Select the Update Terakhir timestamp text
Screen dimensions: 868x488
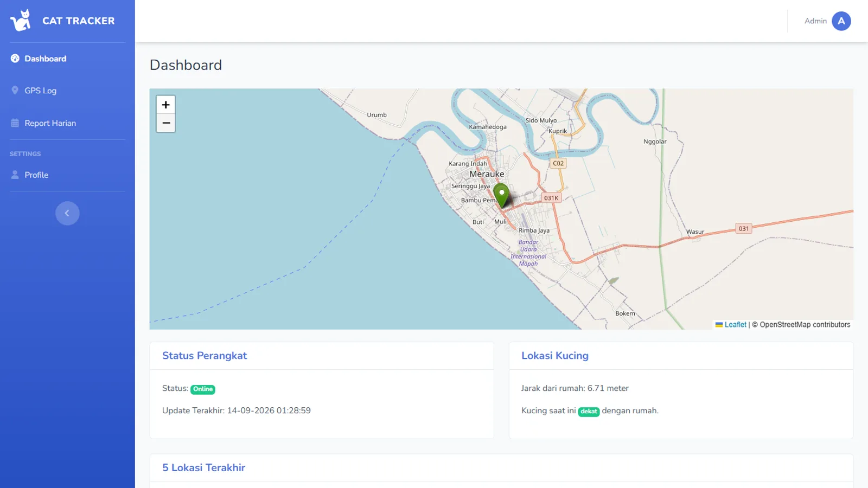tap(237, 410)
